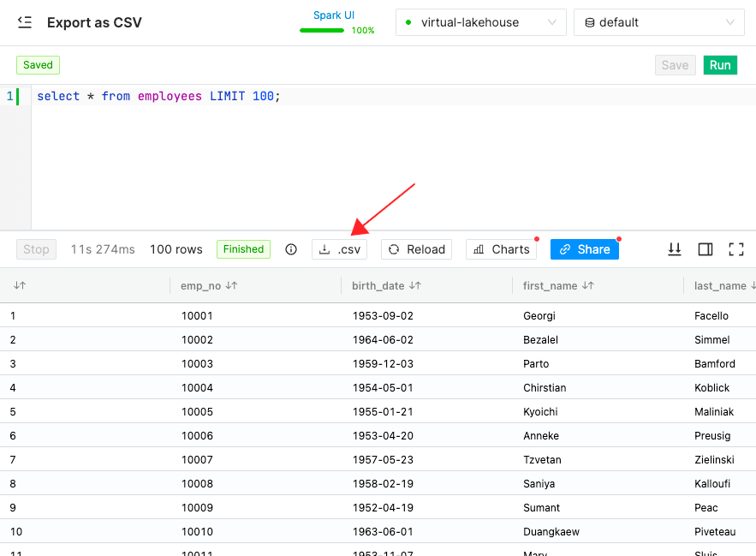The height and width of the screenshot is (556, 756).
Task: Open the virtual-lakehouse cluster dropdown
Action: 480,22
